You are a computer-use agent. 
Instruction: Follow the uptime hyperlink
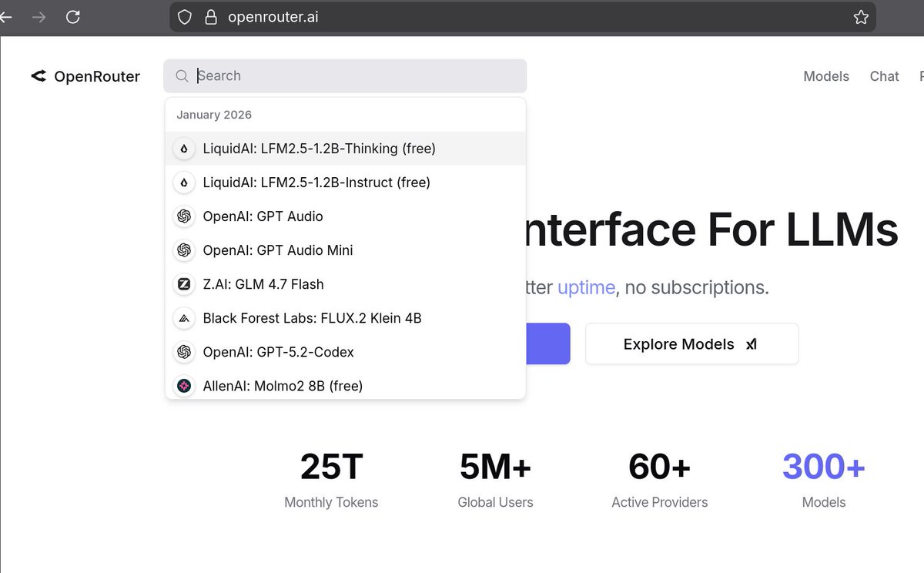pyautogui.click(x=586, y=287)
